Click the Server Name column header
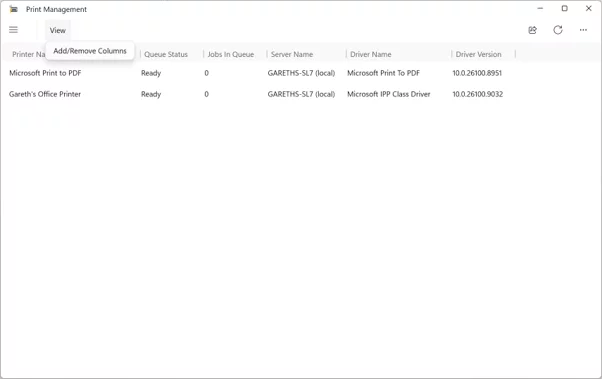This screenshot has height=379, width=602. click(x=292, y=55)
